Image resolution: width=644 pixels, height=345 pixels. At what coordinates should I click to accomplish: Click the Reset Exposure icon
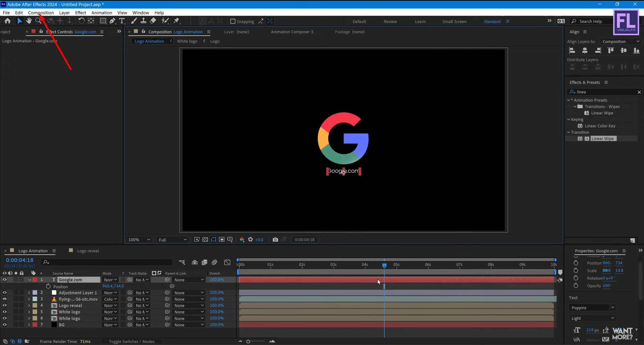[250, 240]
